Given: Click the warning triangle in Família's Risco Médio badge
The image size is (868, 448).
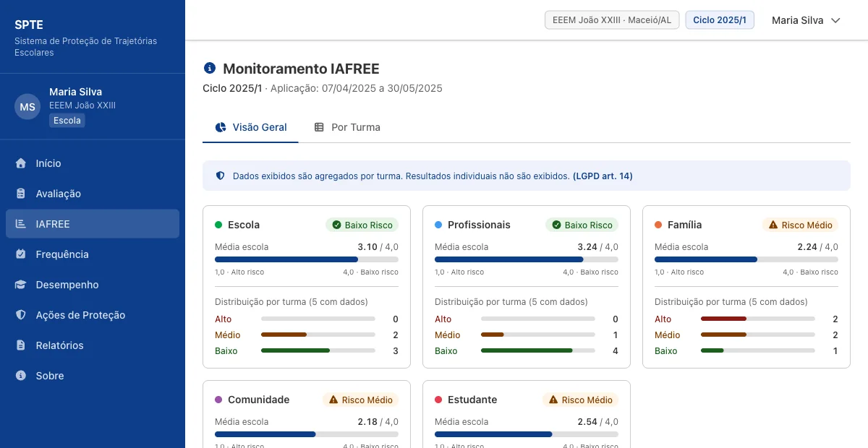Looking at the screenshot, I should [x=773, y=225].
